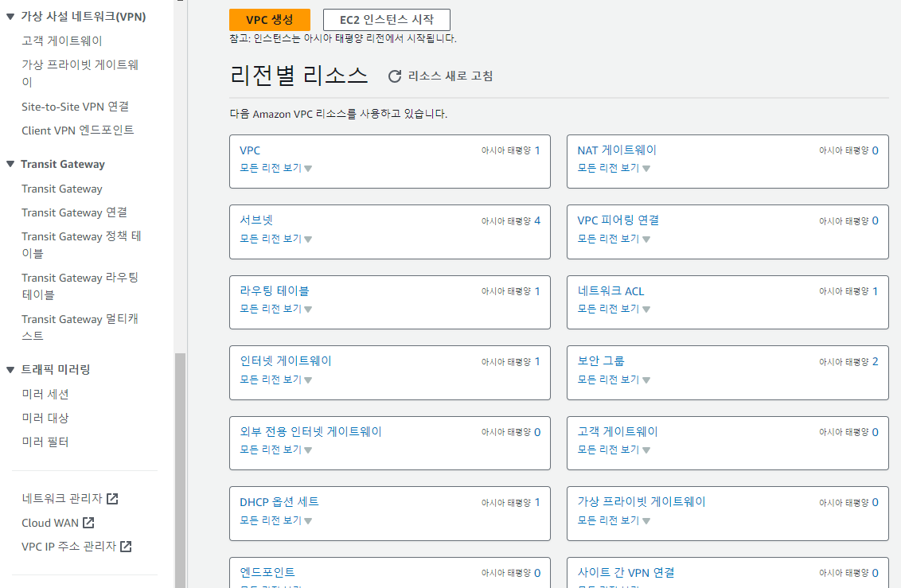Expand 모든 리전 보기 under 인터넷 게이트웨이
901x588 pixels.
click(x=276, y=380)
